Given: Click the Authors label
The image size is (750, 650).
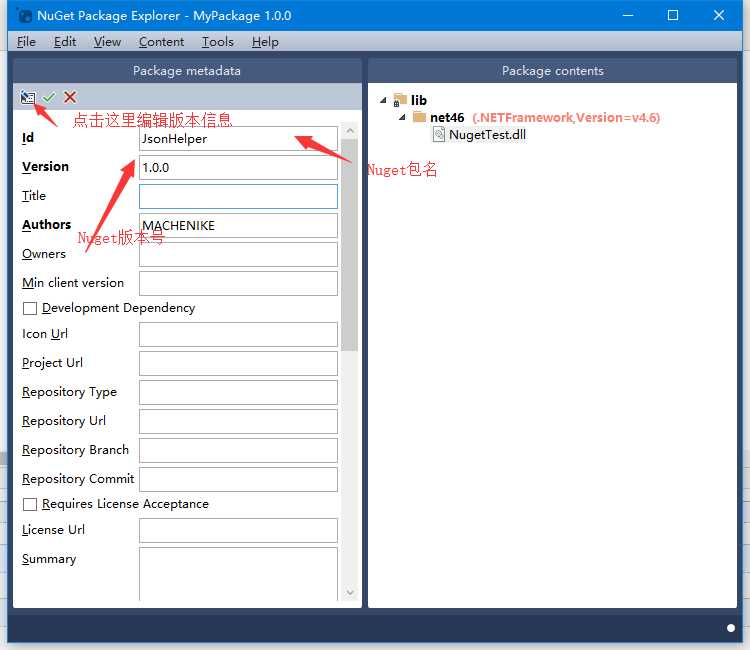Looking at the screenshot, I should (46, 224).
